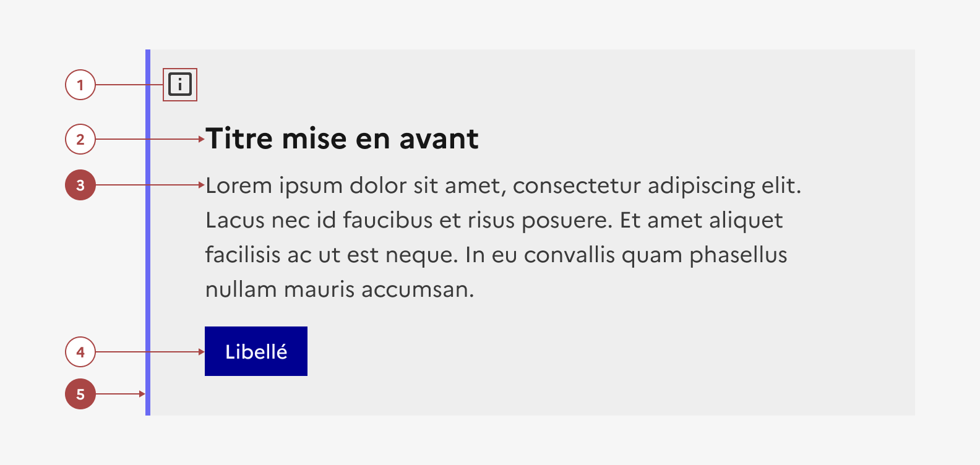Viewport: 980px width, 465px height.
Task: Click the last line "nullam mauris accumsan."
Action: tap(339, 289)
